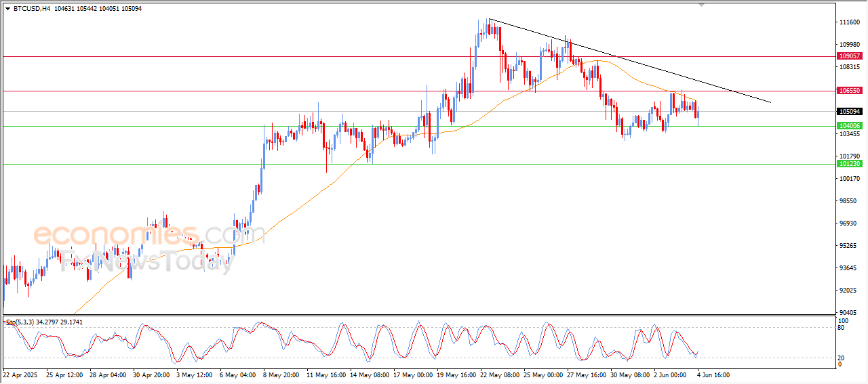This screenshot has width=868, height=384.
Task: Click the 30 May 08:00 time label
Action: coord(630,374)
